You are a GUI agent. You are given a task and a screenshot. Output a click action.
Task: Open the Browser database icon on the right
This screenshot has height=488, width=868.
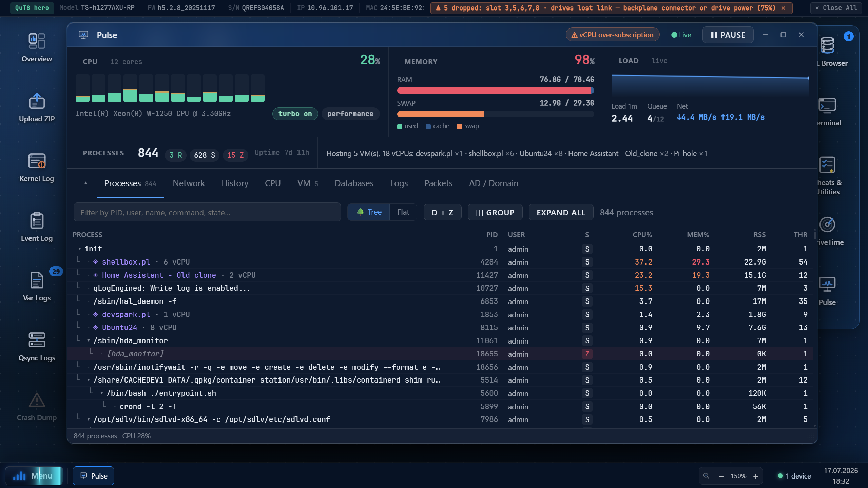827,45
